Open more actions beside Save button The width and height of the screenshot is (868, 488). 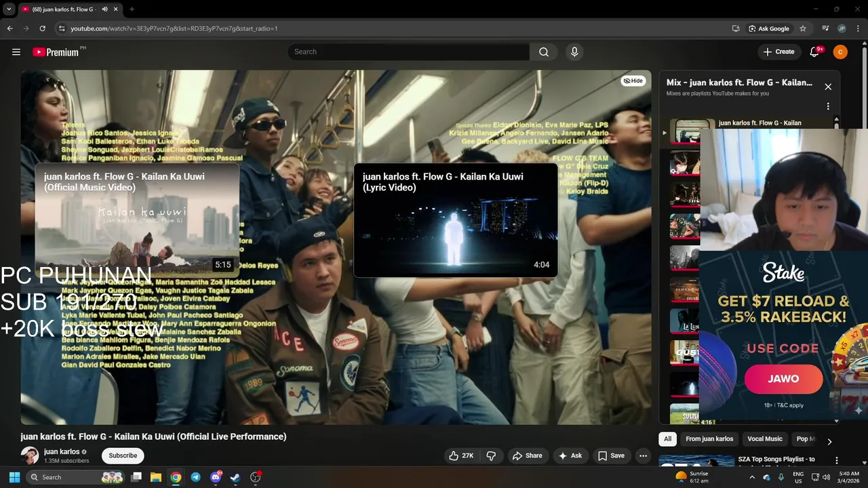pos(643,455)
